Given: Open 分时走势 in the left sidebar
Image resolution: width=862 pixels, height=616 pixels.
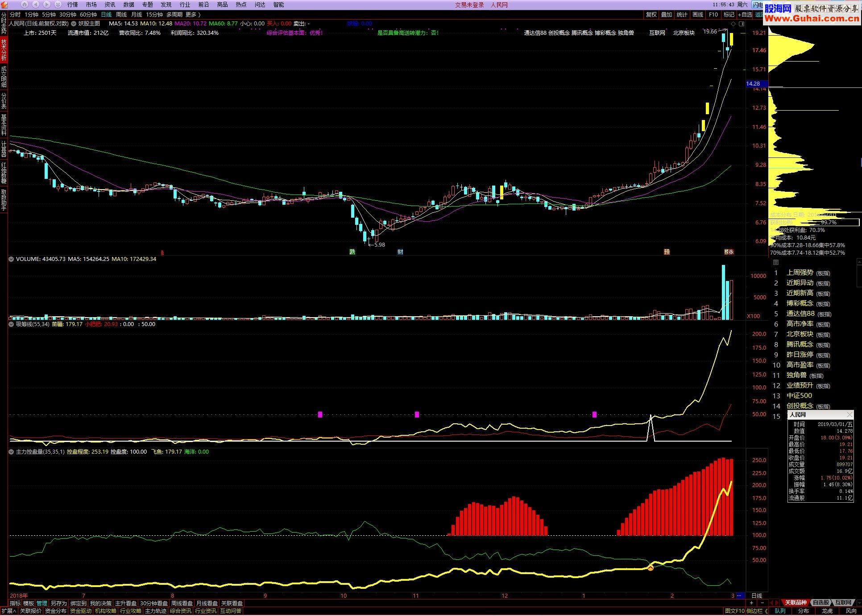Looking at the screenshot, I should point(4,23).
